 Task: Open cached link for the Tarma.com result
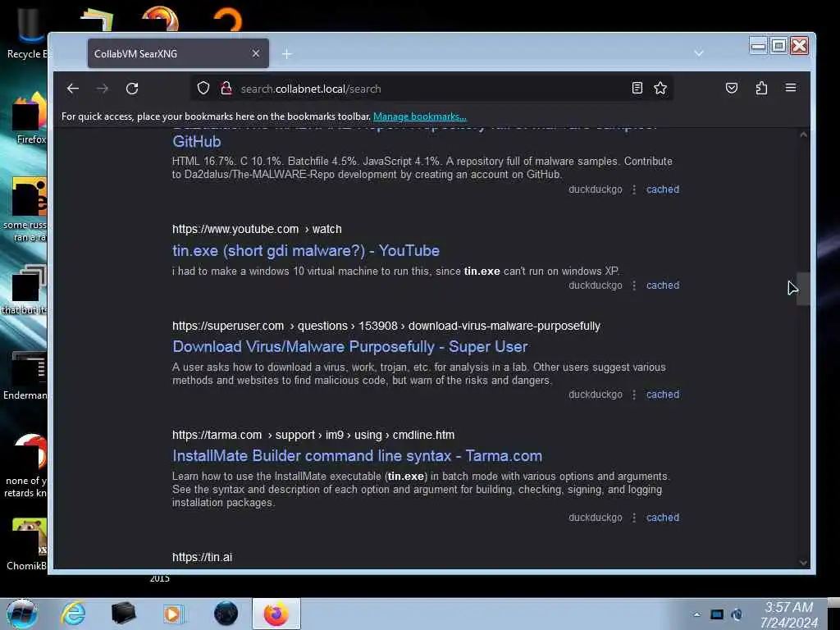(663, 518)
